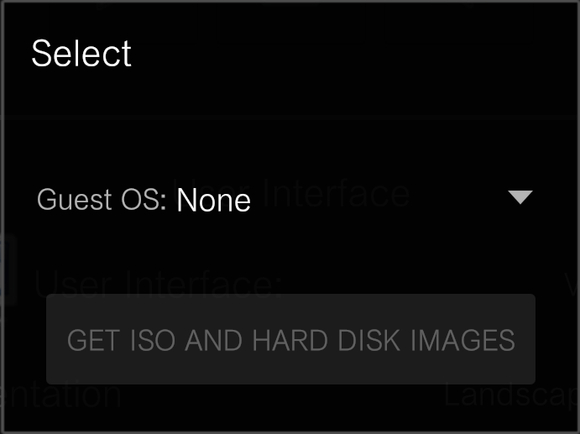Choose a guest OS from the None spinner

[x=285, y=199]
